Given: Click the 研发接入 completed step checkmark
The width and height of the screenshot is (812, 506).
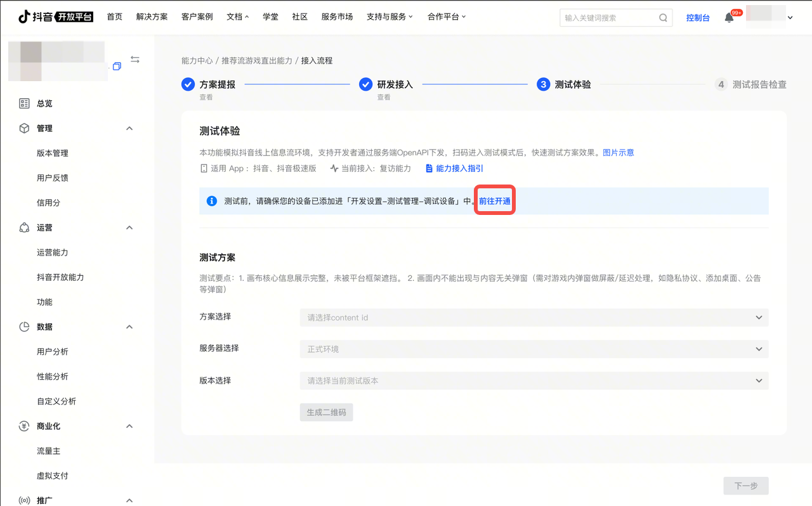Looking at the screenshot, I should pyautogui.click(x=365, y=84).
